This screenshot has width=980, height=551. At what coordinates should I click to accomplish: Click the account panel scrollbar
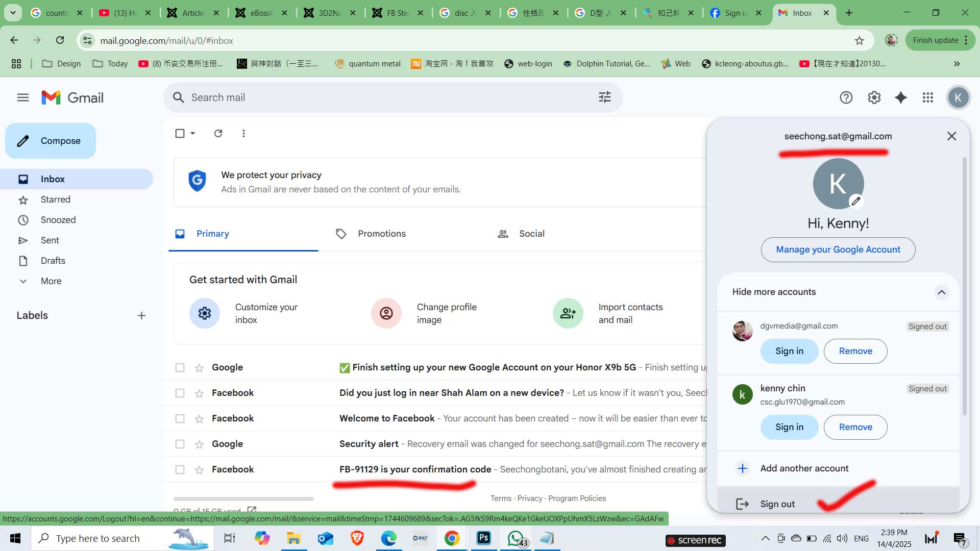(x=964, y=286)
